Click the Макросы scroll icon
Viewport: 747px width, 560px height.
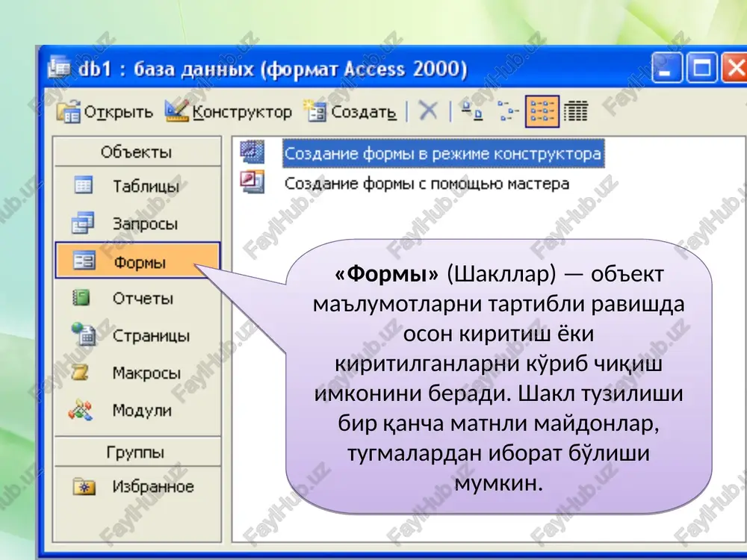point(80,372)
